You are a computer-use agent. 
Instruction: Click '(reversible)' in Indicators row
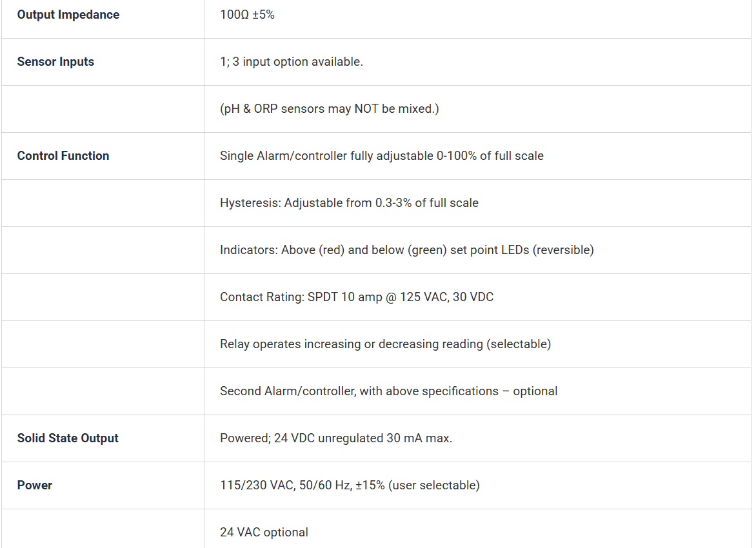(x=563, y=250)
